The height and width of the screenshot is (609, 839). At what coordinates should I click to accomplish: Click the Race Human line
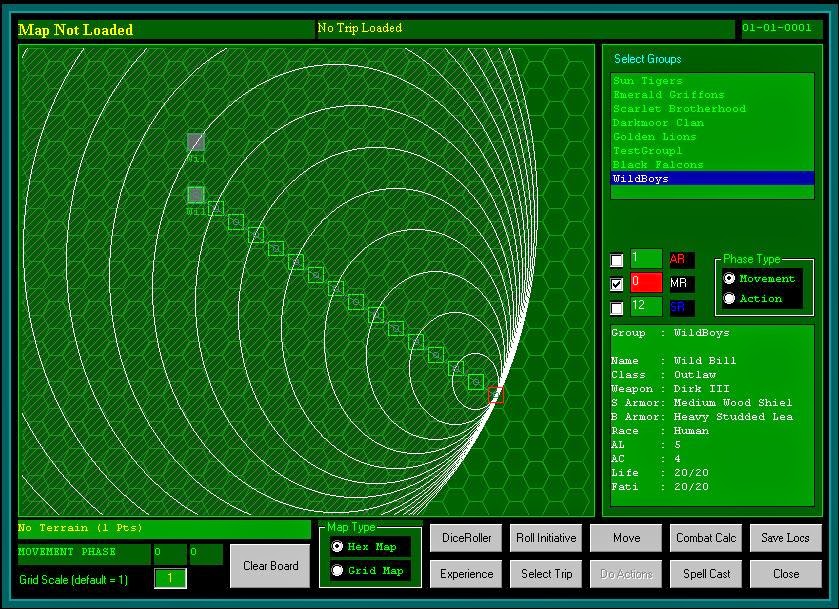tap(660, 431)
